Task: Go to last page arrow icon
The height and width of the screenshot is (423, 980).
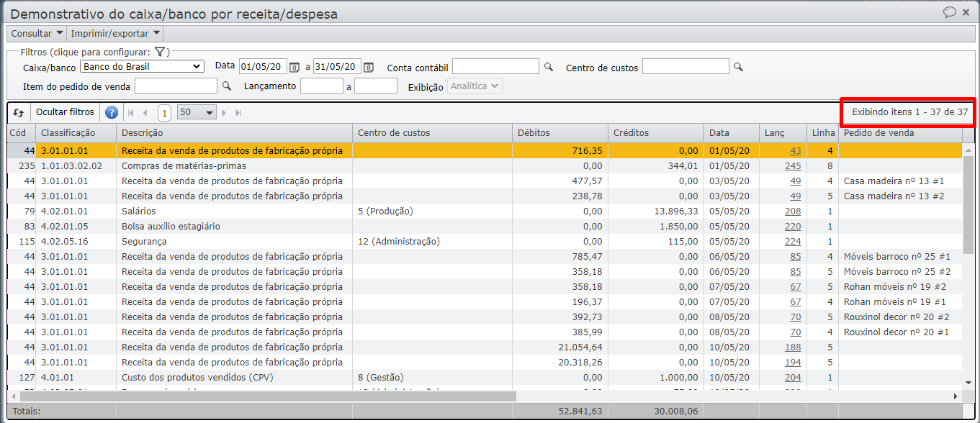Action: [x=238, y=113]
